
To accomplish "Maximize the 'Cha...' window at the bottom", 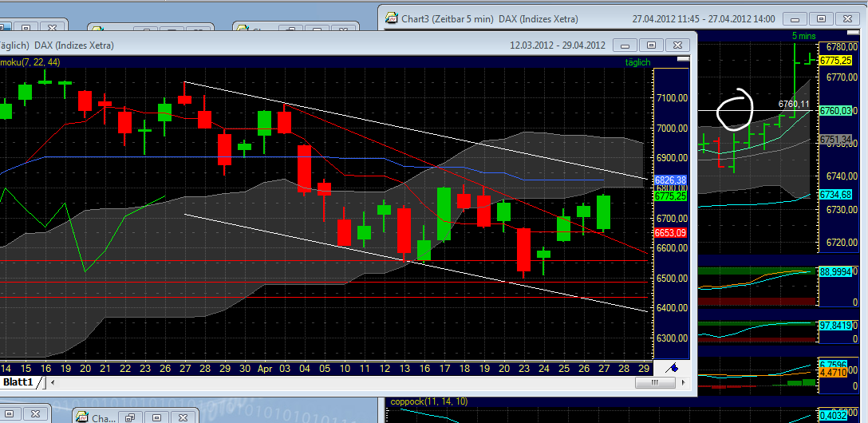I will pyautogui.click(x=156, y=418).
